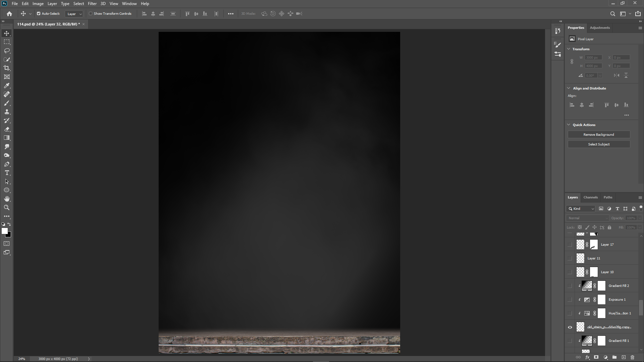The height and width of the screenshot is (362, 644).
Task: Collapse Align and Distribute section
Action: [x=569, y=88]
